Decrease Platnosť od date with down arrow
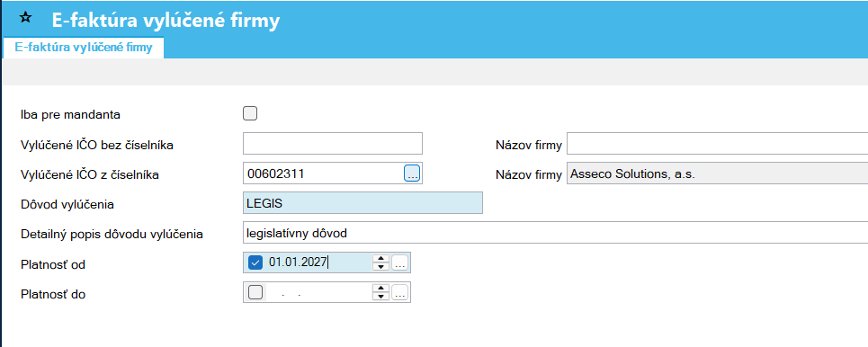 coord(380,267)
